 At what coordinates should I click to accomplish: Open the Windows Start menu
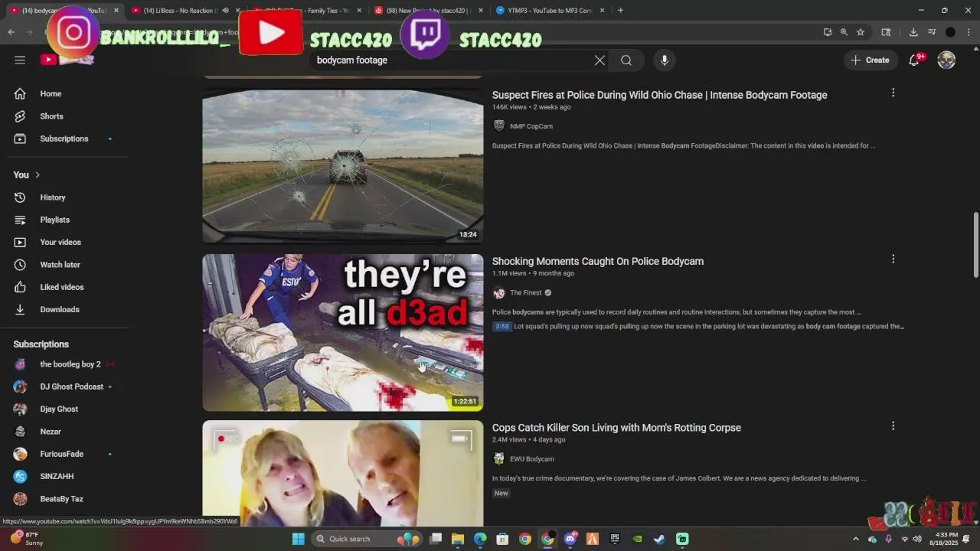(x=298, y=539)
